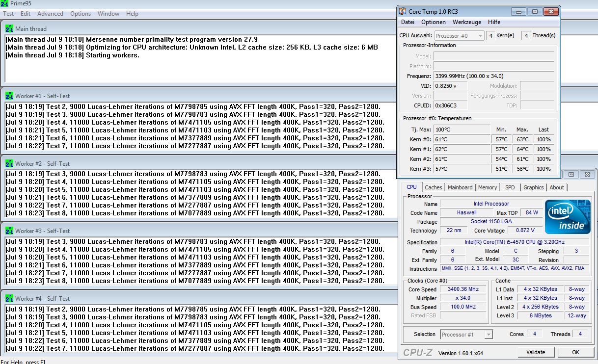This screenshot has height=364, width=598.
Task: Open the Optionen menu in Core Temp
Action: [434, 22]
